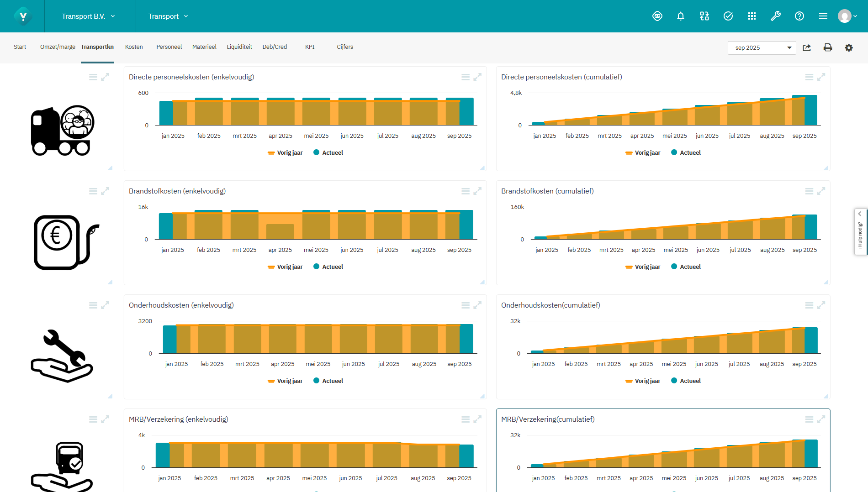This screenshot has height=492, width=868.
Task: Click the share export icon
Action: (807, 48)
